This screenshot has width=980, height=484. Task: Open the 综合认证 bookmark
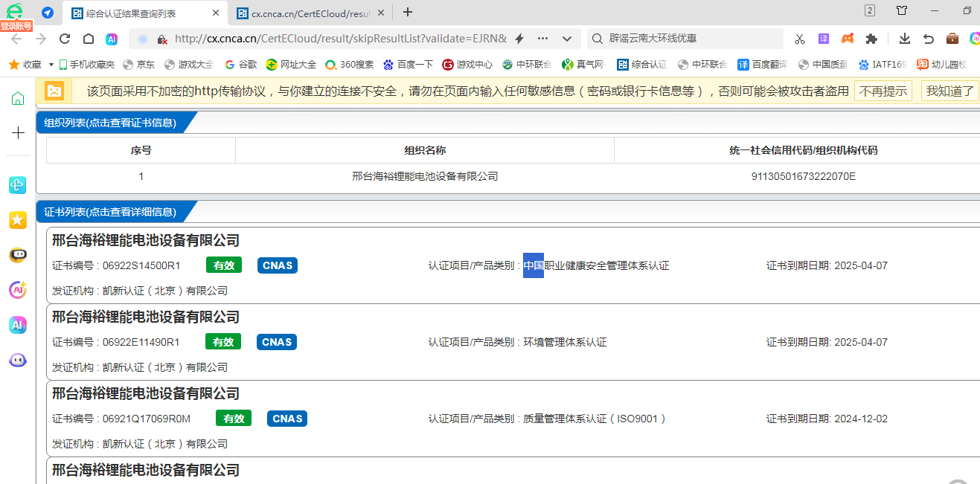[x=642, y=65]
